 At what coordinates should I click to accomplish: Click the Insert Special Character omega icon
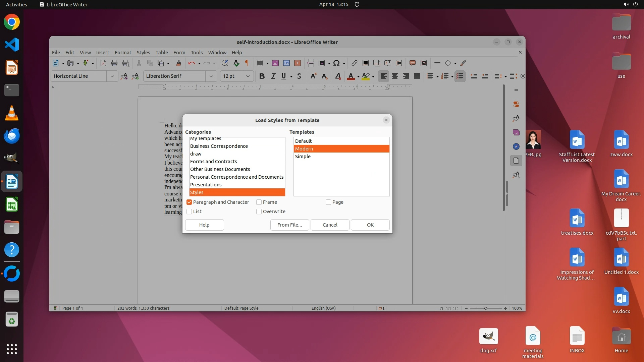click(336, 63)
